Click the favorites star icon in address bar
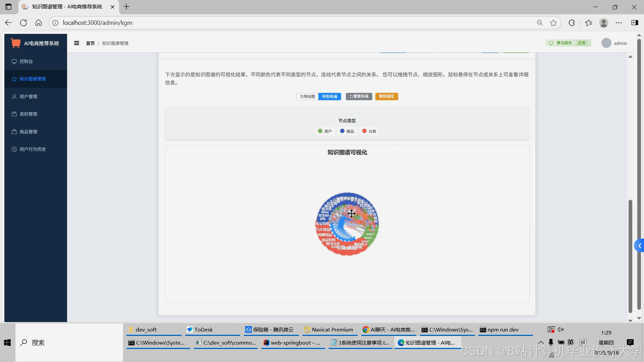The width and height of the screenshot is (644, 362). (x=553, y=23)
